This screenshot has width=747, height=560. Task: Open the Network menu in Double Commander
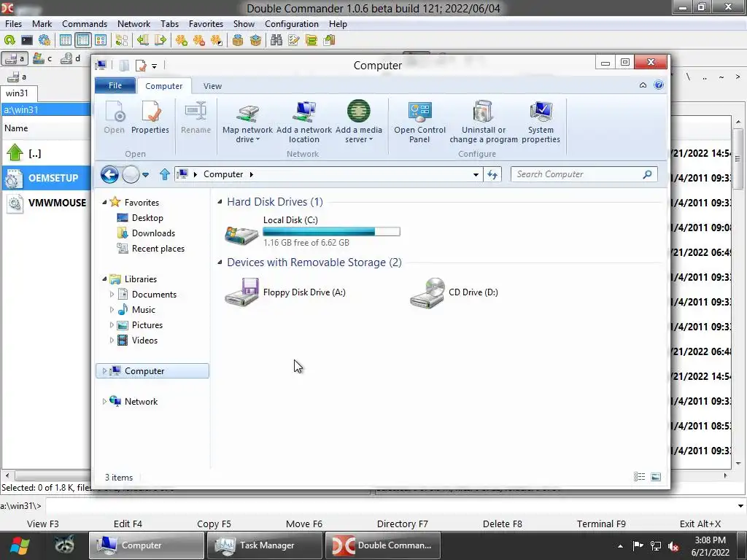pyautogui.click(x=134, y=24)
